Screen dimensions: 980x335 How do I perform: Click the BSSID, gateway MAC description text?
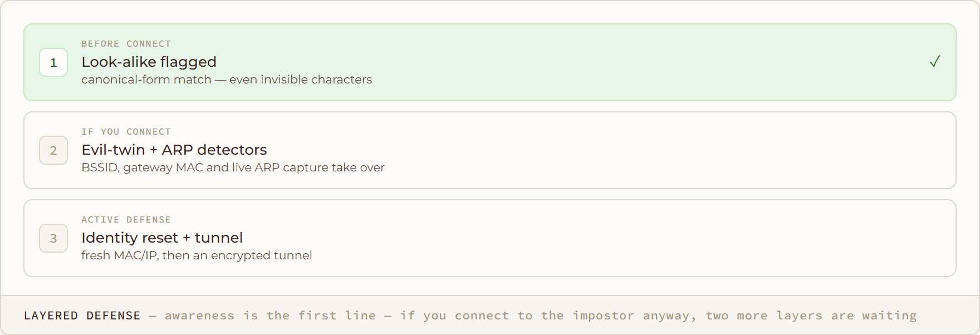[x=233, y=167]
